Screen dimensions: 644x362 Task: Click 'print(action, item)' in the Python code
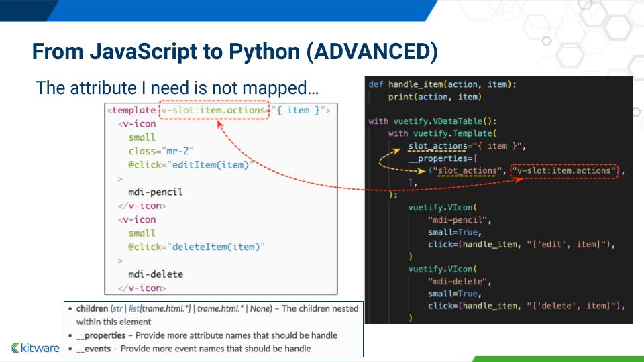coord(435,97)
